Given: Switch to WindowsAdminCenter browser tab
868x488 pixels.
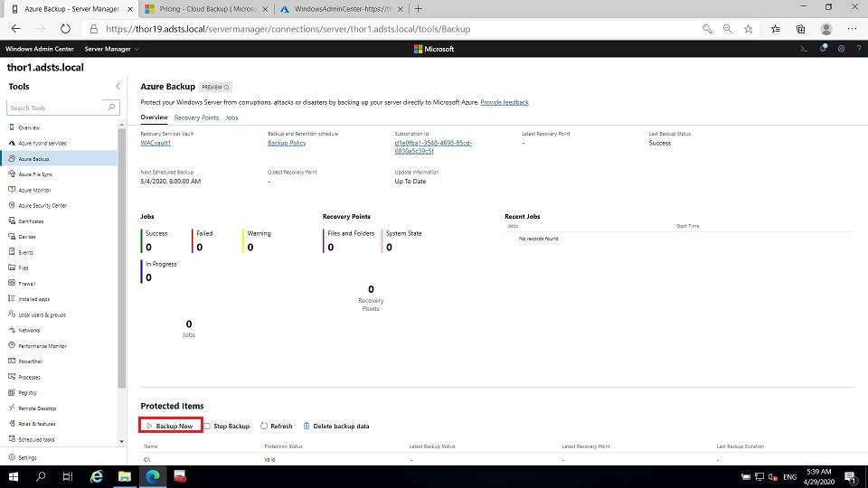Looking at the screenshot, I should (x=342, y=9).
